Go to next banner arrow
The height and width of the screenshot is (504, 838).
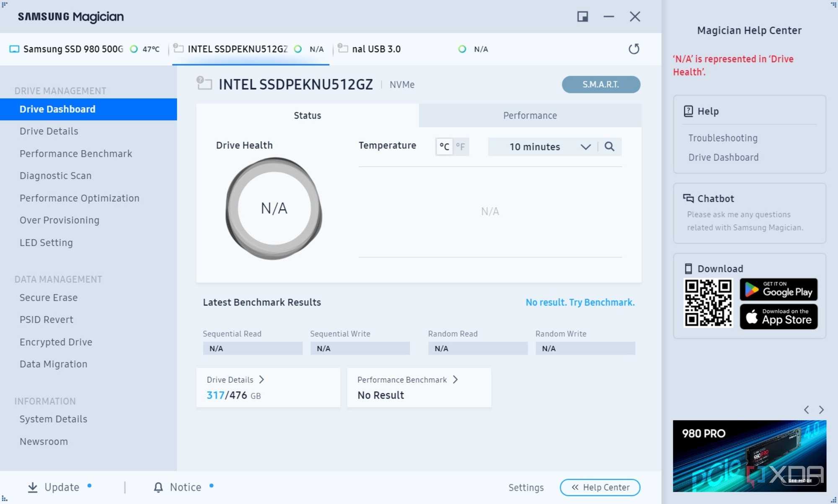(x=821, y=410)
